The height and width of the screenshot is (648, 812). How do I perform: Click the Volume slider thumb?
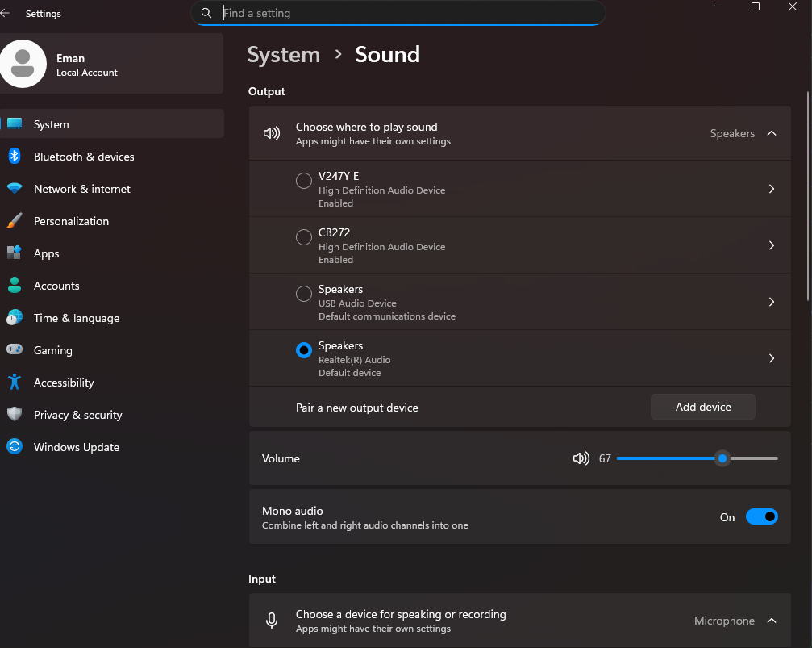coord(722,458)
